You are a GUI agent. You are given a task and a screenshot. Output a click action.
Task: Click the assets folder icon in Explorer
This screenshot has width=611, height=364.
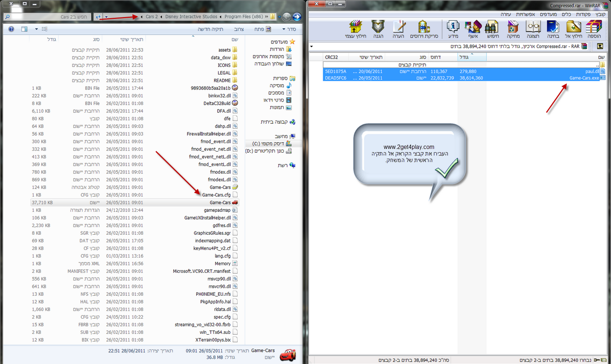coord(235,50)
